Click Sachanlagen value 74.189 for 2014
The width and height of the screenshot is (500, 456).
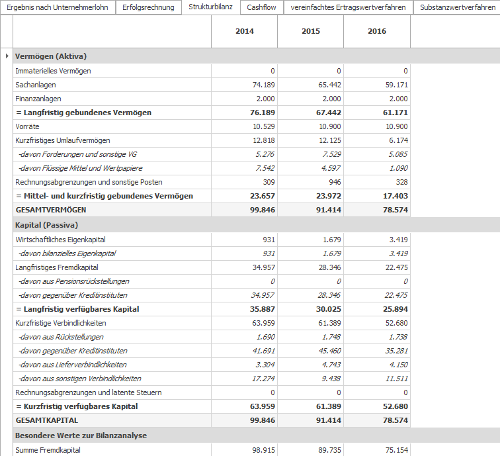click(x=263, y=85)
